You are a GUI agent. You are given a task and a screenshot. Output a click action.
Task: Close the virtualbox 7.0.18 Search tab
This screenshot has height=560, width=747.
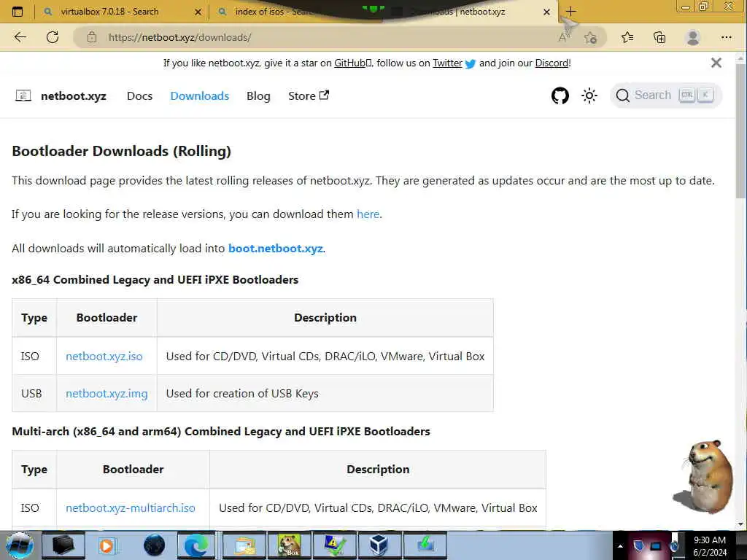tap(198, 12)
